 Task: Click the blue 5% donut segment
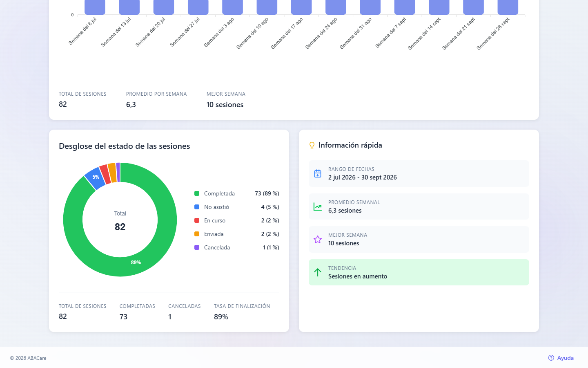tap(96, 178)
